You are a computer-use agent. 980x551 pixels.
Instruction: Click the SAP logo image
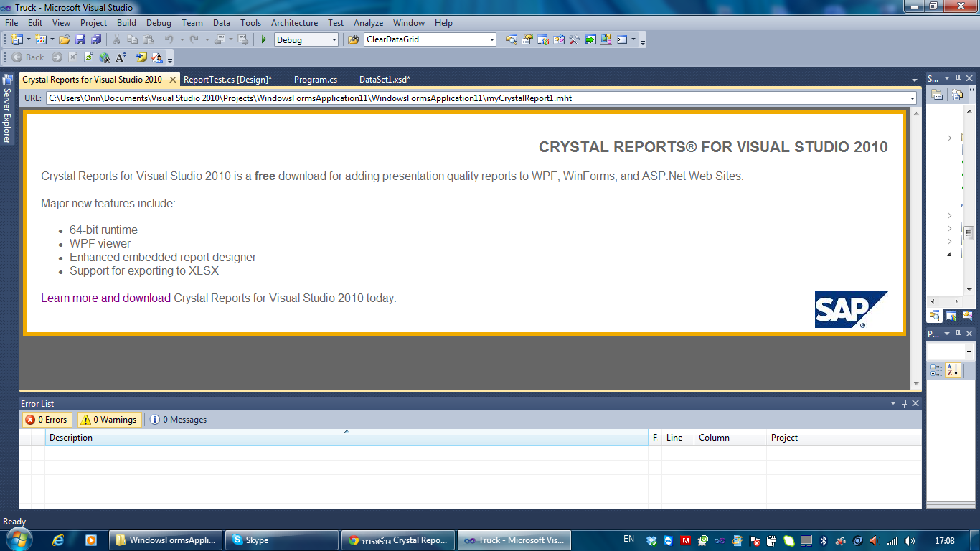[851, 309]
